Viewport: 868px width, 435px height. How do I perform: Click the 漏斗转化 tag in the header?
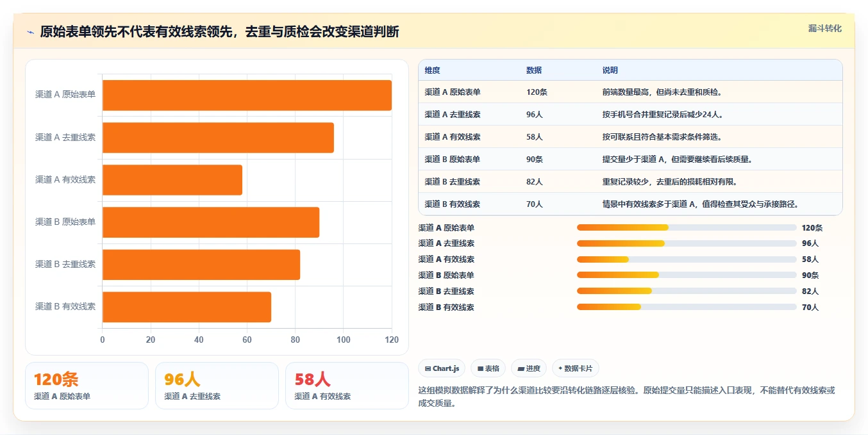[x=824, y=29]
